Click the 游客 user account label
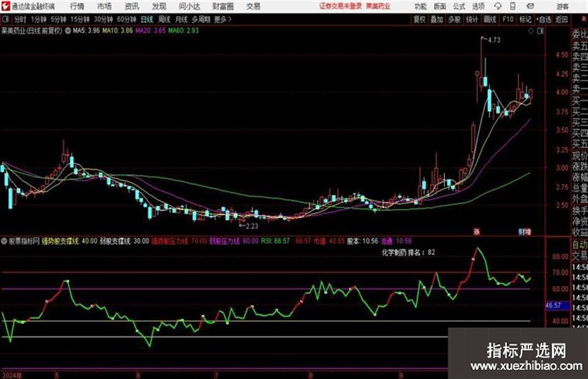The width and height of the screenshot is (588, 379). click(x=562, y=6)
